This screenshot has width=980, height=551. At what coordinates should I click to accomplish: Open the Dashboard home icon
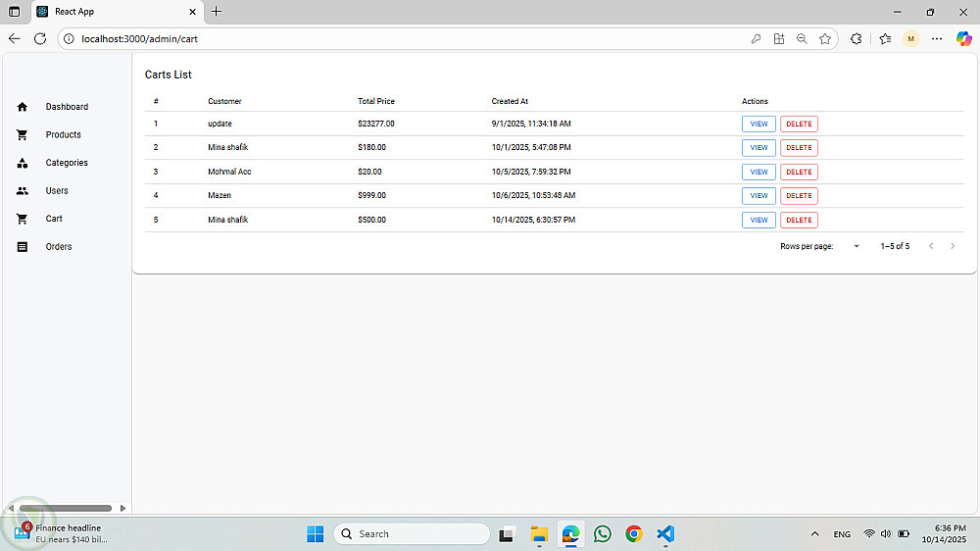(x=22, y=107)
